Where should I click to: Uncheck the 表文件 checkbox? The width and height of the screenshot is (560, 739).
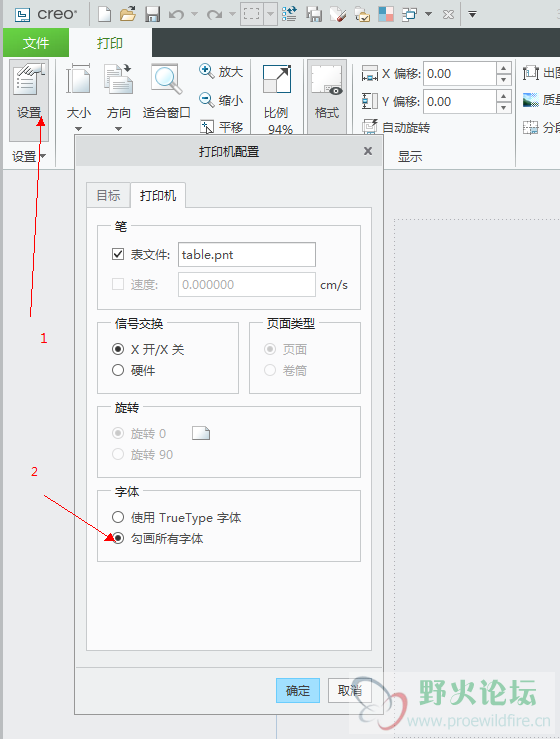pyautogui.click(x=118, y=255)
